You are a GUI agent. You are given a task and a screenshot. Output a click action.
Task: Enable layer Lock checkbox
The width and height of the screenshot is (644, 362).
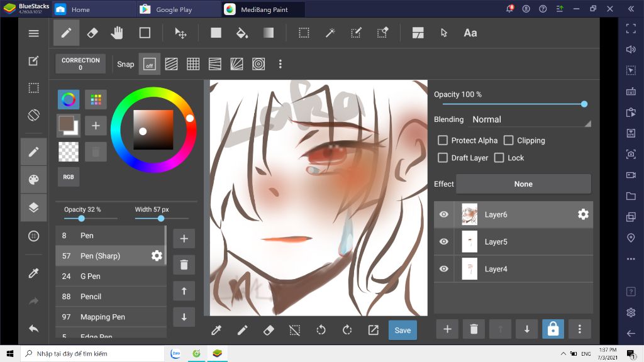(499, 158)
